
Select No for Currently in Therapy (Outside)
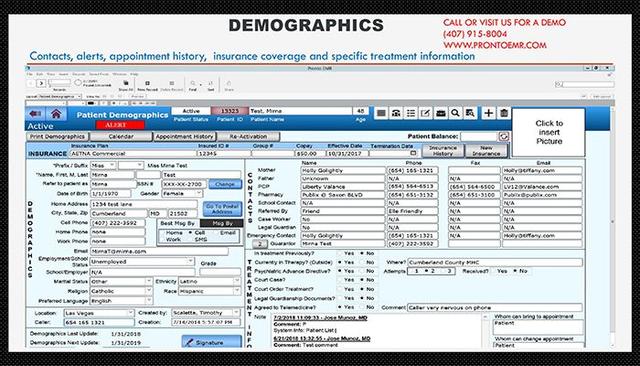coord(362,262)
